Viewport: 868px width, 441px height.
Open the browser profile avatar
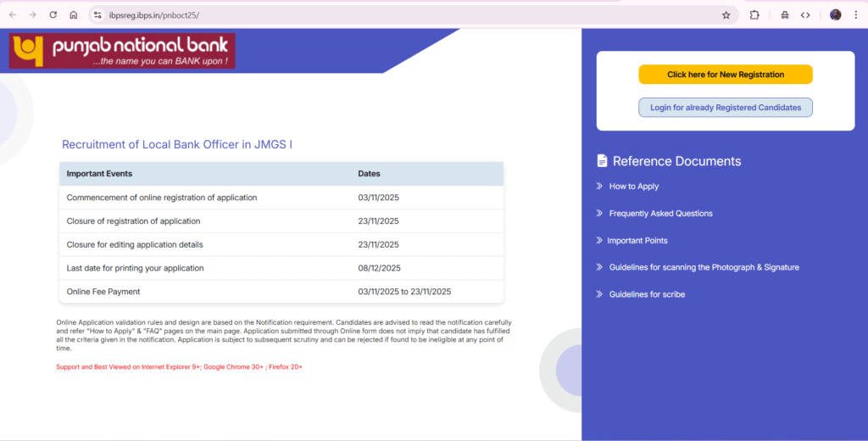pos(836,15)
